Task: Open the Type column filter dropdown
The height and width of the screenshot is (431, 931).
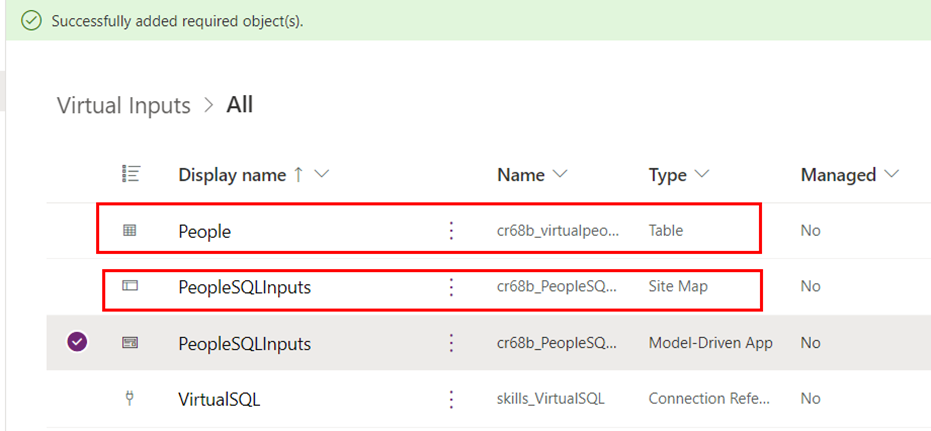Action: (x=702, y=175)
